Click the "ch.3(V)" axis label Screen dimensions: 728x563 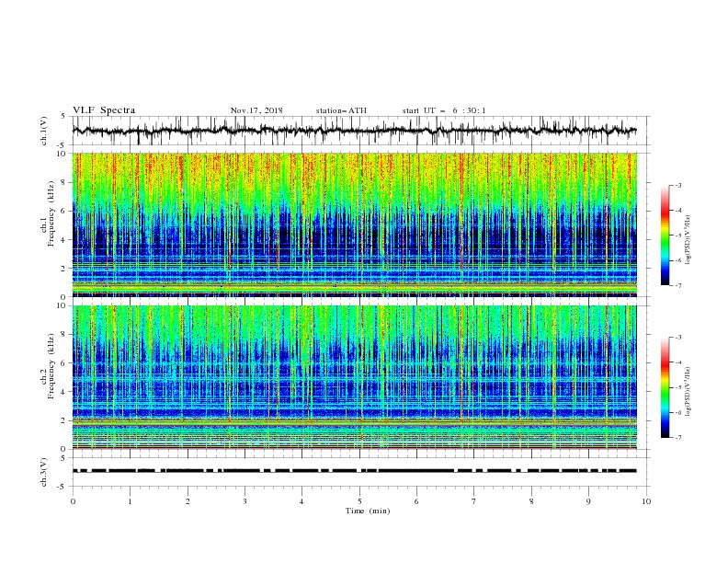[44, 472]
